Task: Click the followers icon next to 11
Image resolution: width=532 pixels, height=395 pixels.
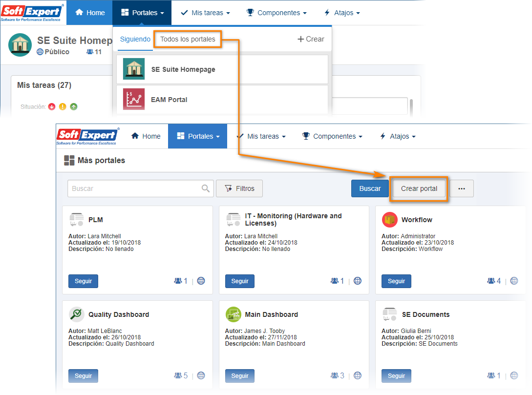Action: 90,52
